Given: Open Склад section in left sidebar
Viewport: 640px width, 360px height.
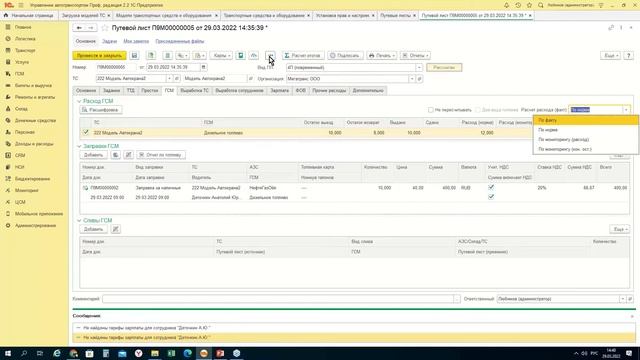Looking at the screenshot, I should coord(21,109).
